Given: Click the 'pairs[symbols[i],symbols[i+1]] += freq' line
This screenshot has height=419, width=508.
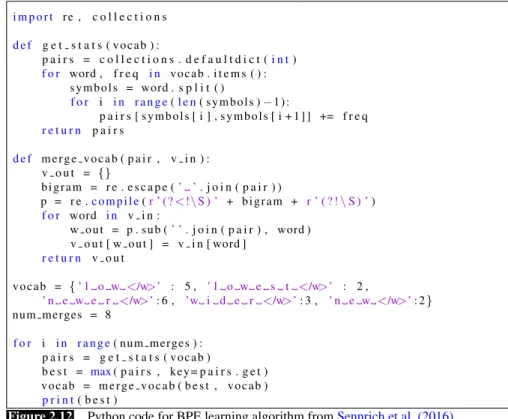Looking at the screenshot, I should pos(234,116).
